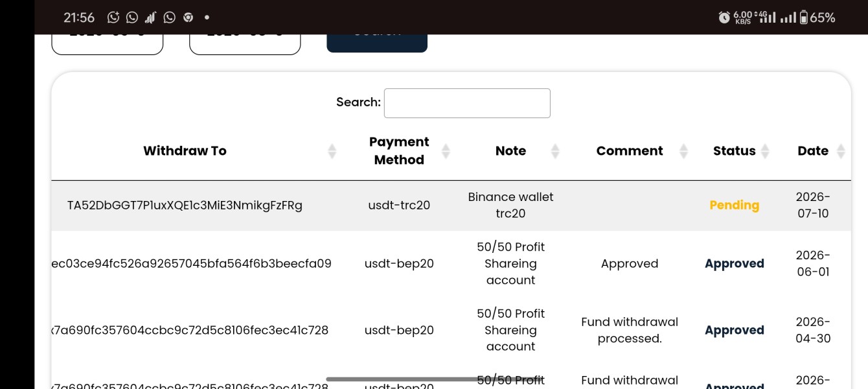
Task: Sort table using Payment Method arrows
Action: tap(446, 151)
